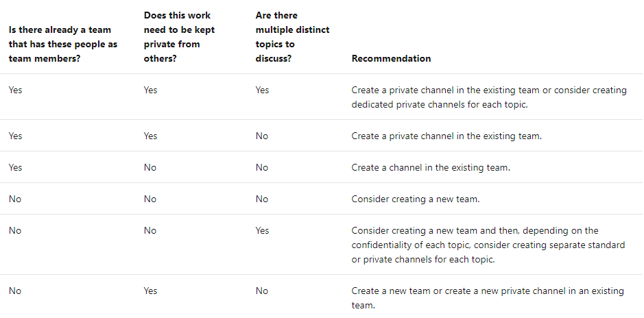Click fourth row's "No" in the team-exists column
Image resolution: width=644 pixels, height=318 pixels.
pos(14,199)
